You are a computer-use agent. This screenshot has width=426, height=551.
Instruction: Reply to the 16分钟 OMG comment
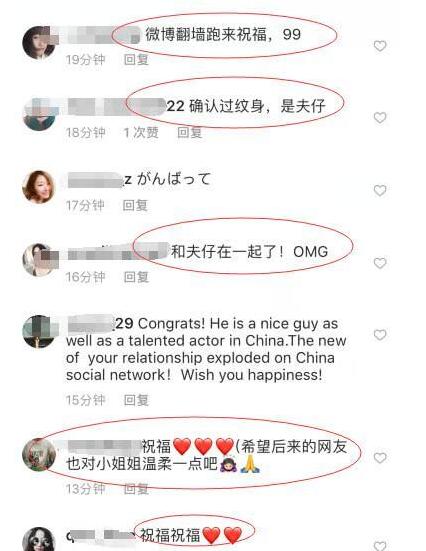(x=136, y=277)
